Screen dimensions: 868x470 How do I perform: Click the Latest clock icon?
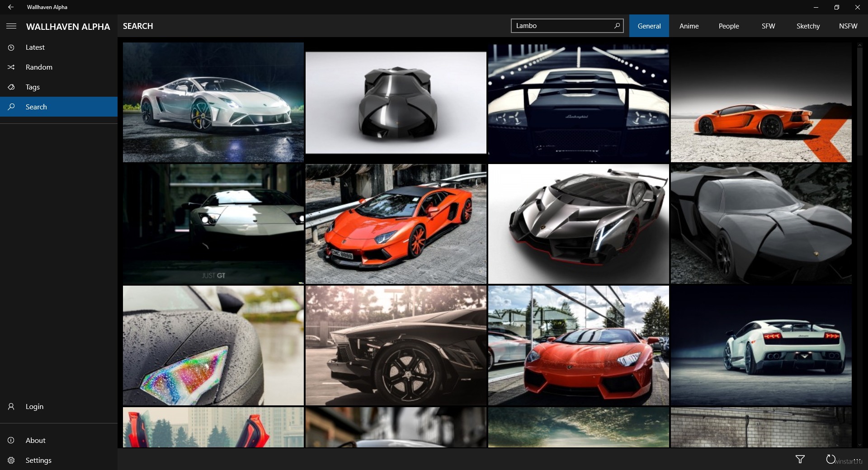11,47
